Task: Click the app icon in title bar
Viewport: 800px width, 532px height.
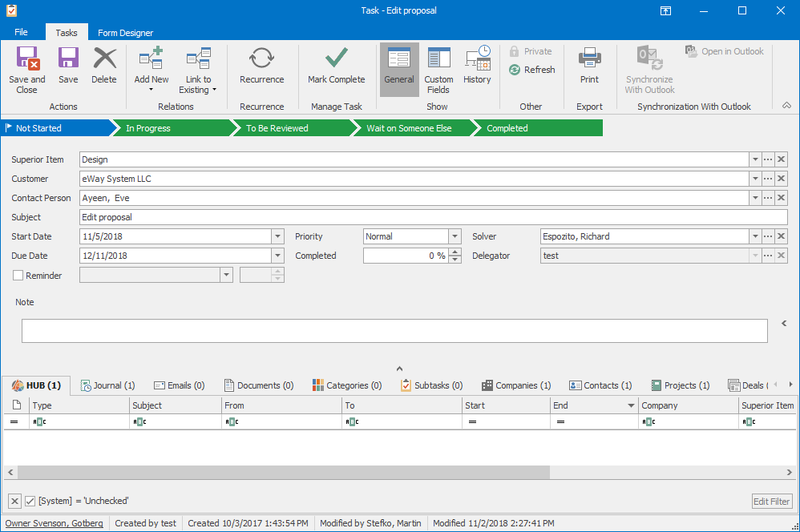Action: coord(11,10)
